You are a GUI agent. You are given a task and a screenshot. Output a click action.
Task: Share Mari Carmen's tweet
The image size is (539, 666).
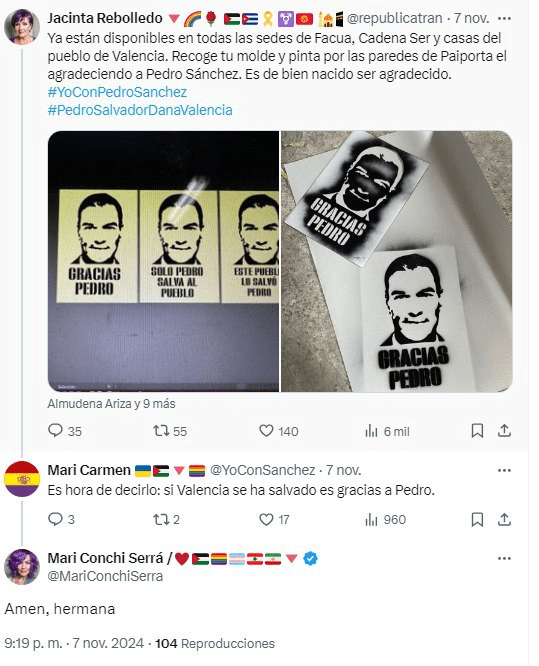[504, 519]
